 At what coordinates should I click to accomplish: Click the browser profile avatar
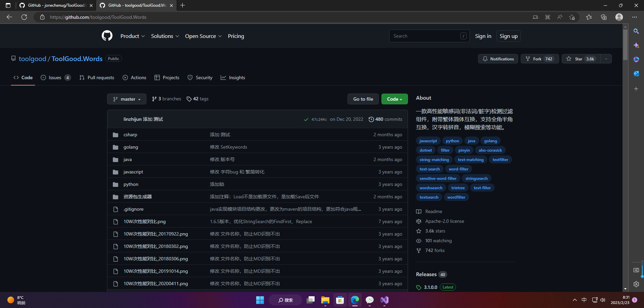[x=619, y=17]
